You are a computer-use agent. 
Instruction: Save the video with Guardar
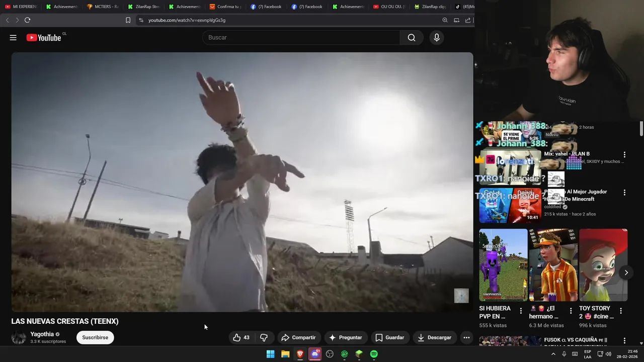click(x=390, y=337)
